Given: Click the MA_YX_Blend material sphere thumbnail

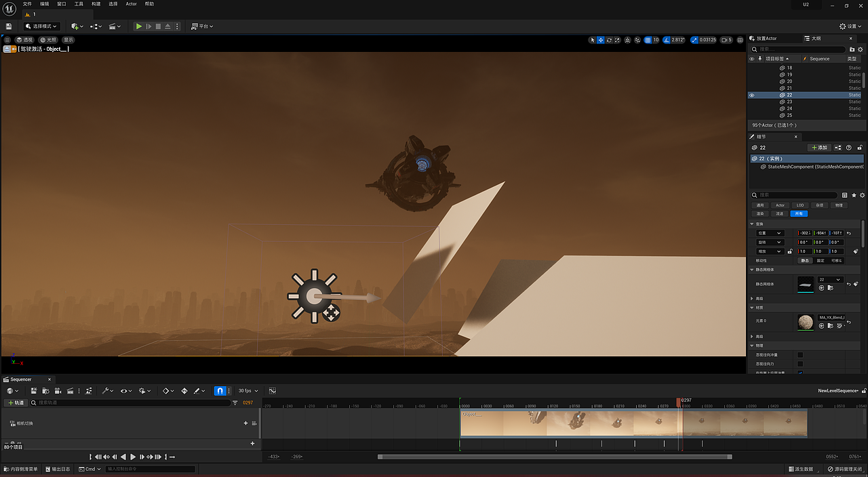Looking at the screenshot, I should click(806, 322).
